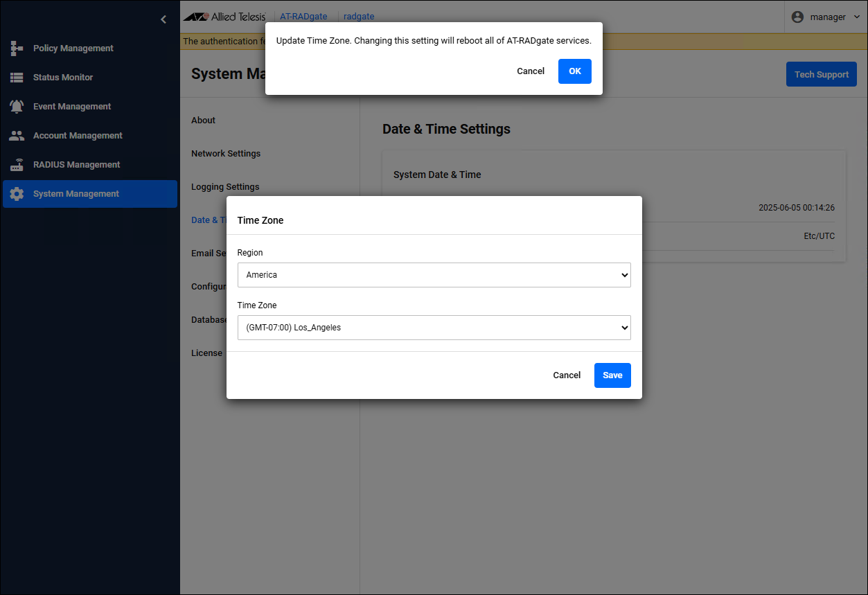Open the Region dropdown showing America
Viewport: 868px width, 595px height.
coord(434,275)
